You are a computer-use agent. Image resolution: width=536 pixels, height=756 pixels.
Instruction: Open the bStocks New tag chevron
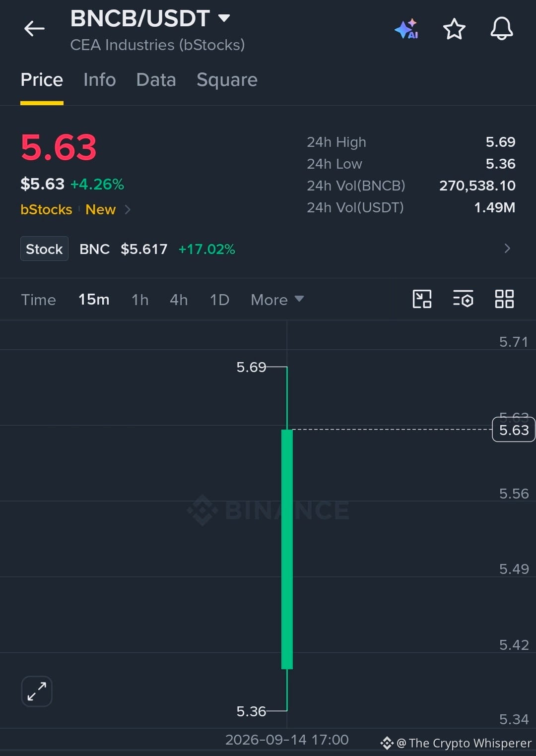(x=128, y=209)
